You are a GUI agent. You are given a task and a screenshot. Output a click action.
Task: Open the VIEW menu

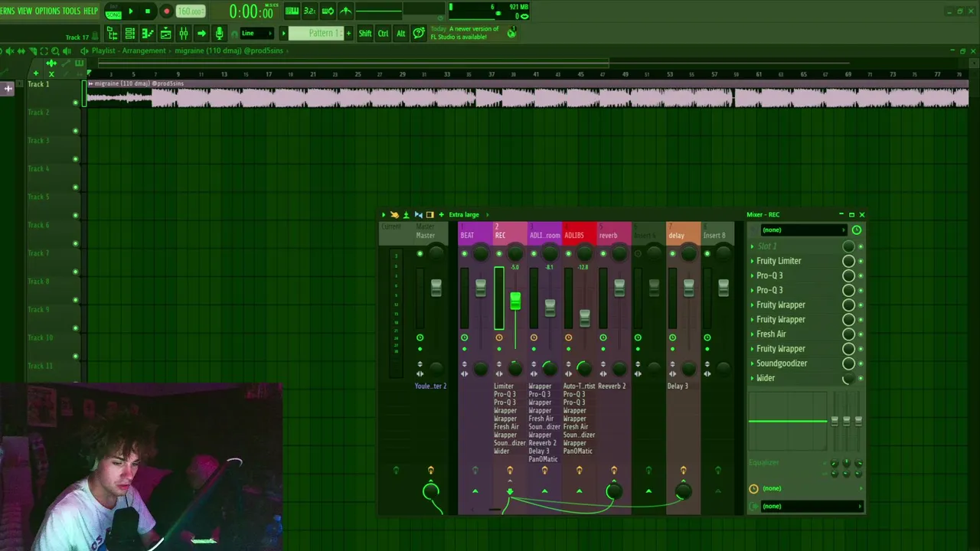point(24,11)
